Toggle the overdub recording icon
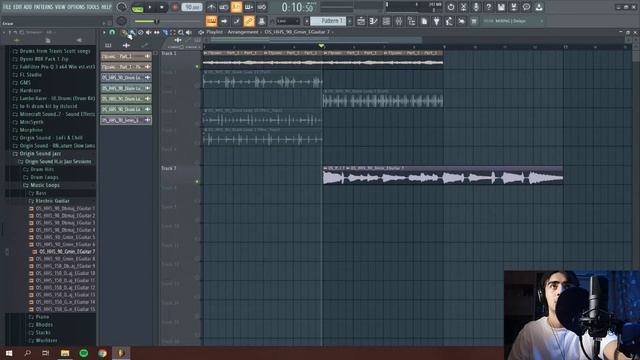640x360 pixels. coord(249,7)
